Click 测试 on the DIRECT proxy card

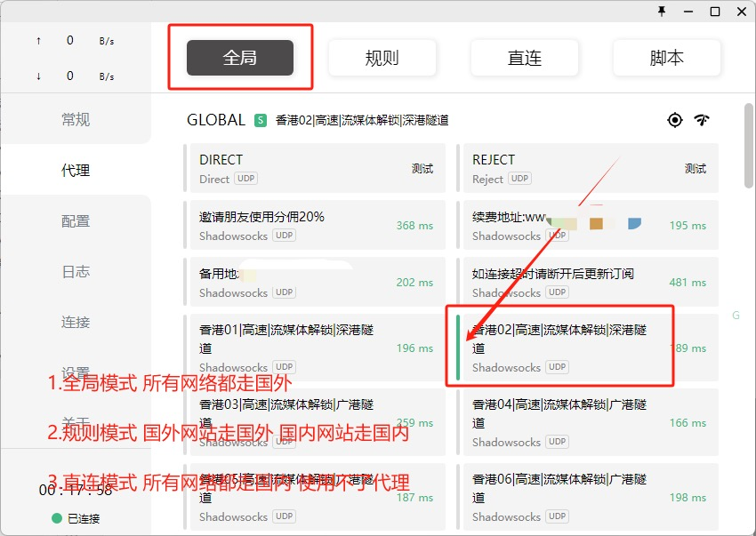[422, 169]
